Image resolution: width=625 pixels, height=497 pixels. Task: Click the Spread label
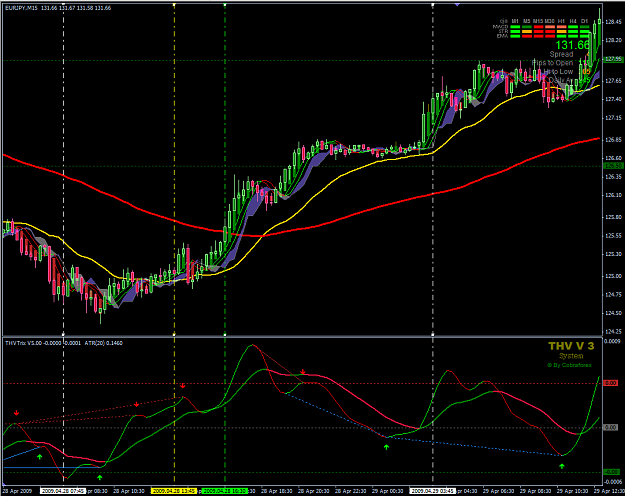561,54
